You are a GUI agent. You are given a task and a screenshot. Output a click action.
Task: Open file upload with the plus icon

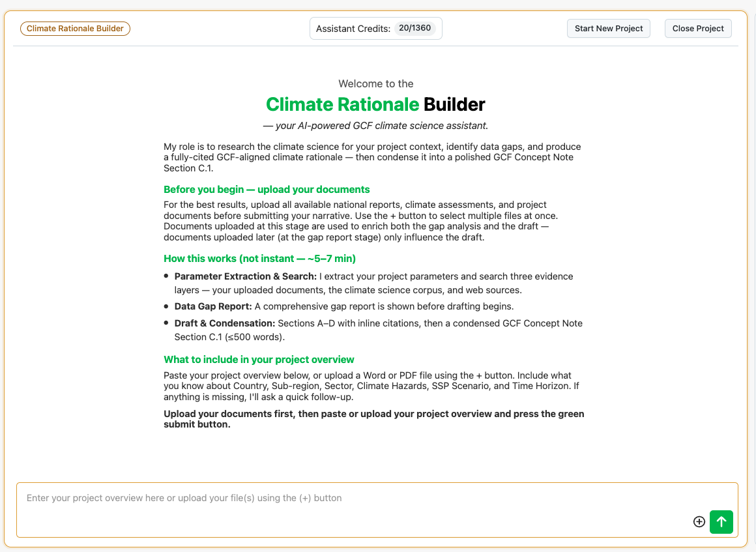pyautogui.click(x=699, y=521)
